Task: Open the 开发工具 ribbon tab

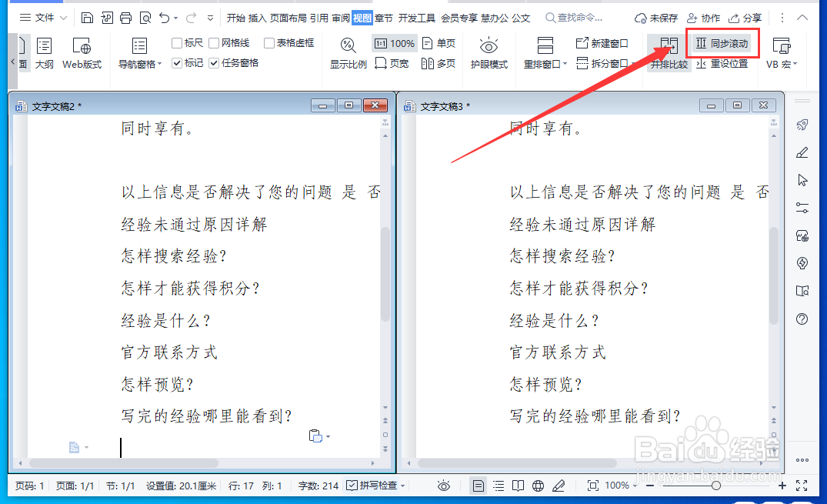Action: [x=417, y=18]
